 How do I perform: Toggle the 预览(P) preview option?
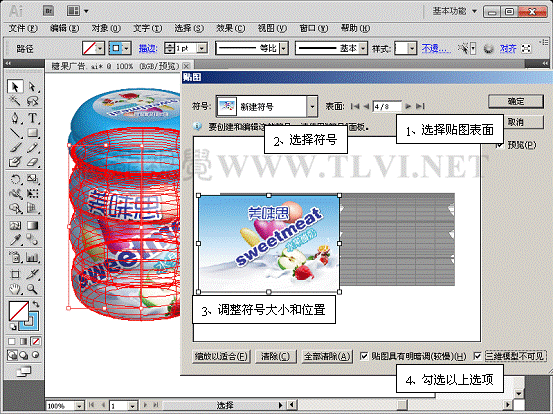(x=499, y=145)
